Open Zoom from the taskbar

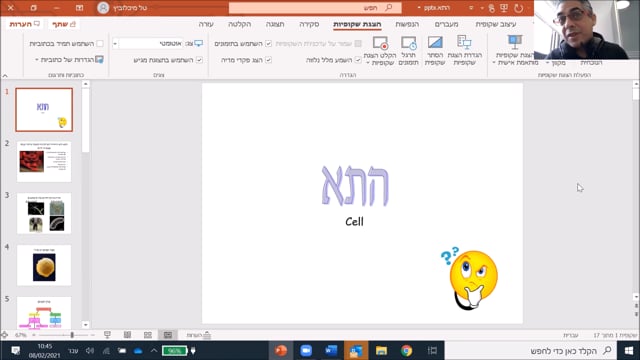tap(306, 351)
